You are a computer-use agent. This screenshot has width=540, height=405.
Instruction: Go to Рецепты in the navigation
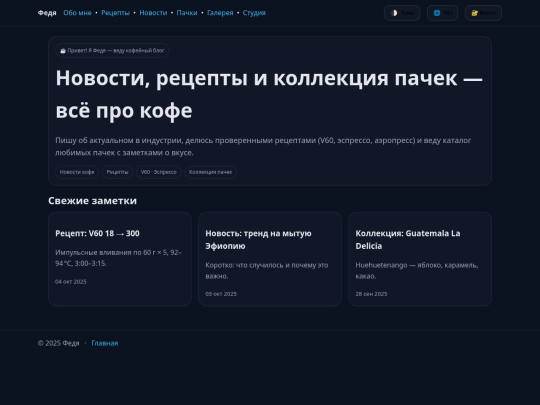pos(115,13)
